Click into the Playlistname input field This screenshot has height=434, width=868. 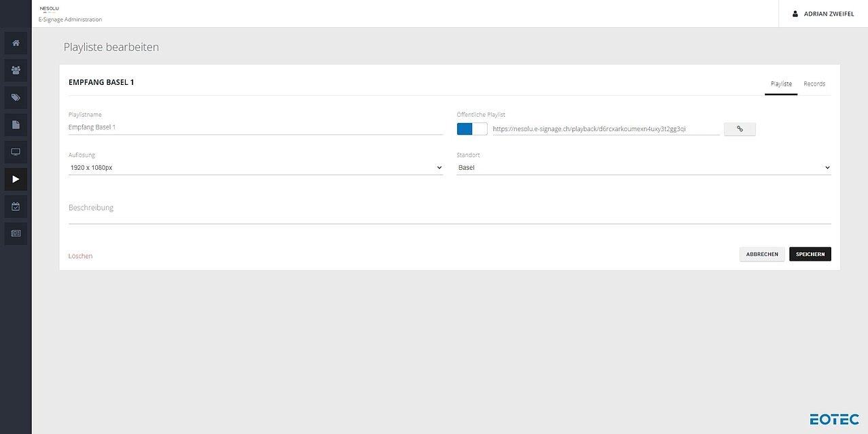pos(255,127)
